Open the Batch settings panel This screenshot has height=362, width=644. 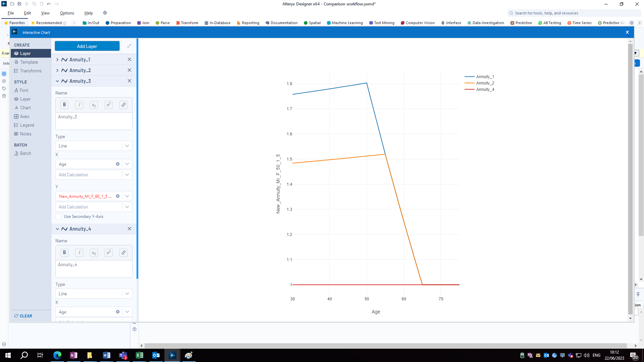coord(25,153)
